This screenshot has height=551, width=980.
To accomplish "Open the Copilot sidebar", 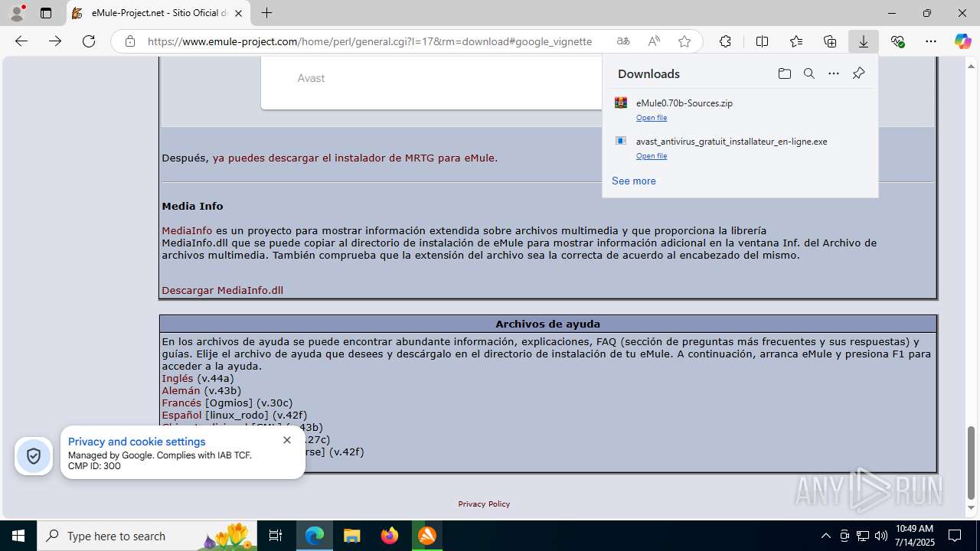I will pos(962,41).
